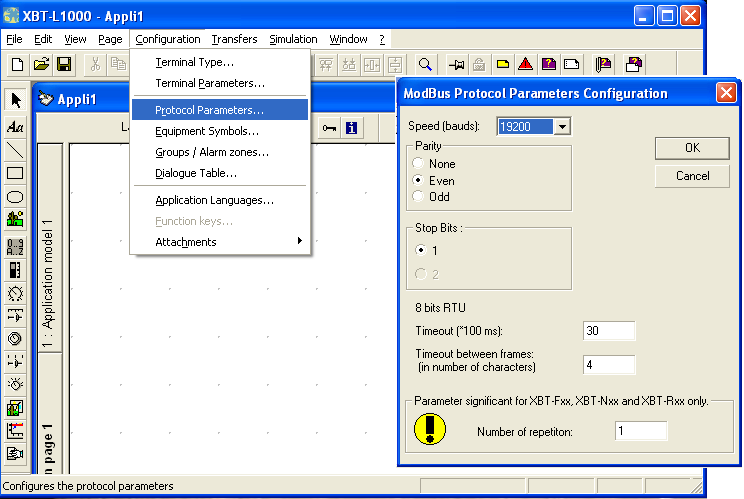Select the ellipse drawing tool
This screenshot has height=499, width=744.
tap(15, 196)
